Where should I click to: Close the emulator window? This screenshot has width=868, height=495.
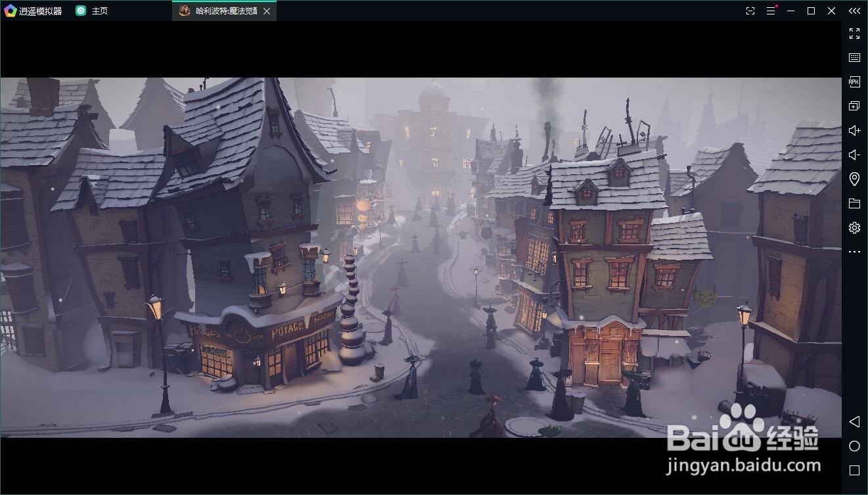coord(831,11)
